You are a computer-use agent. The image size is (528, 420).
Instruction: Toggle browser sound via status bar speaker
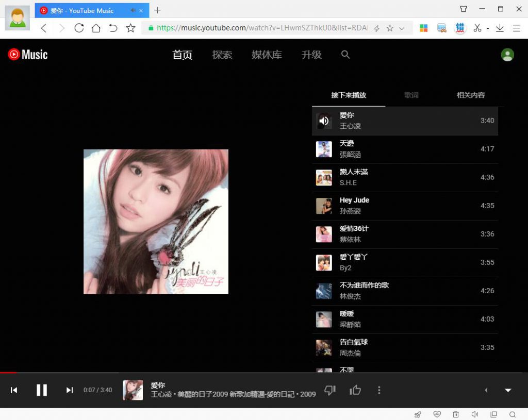[474, 414]
